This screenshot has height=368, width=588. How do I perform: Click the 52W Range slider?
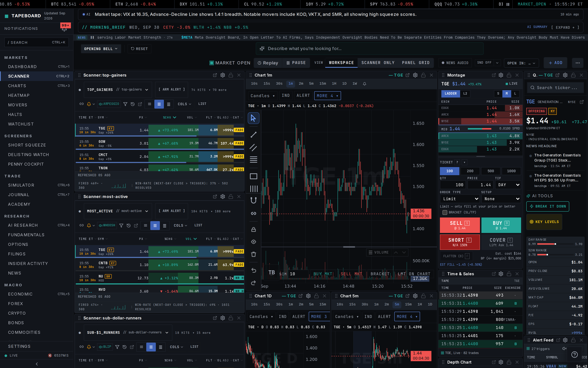pos(555,255)
